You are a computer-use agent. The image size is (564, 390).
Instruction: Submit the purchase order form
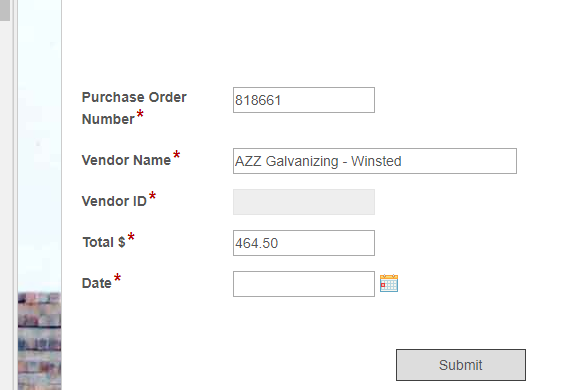pyautogui.click(x=461, y=365)
